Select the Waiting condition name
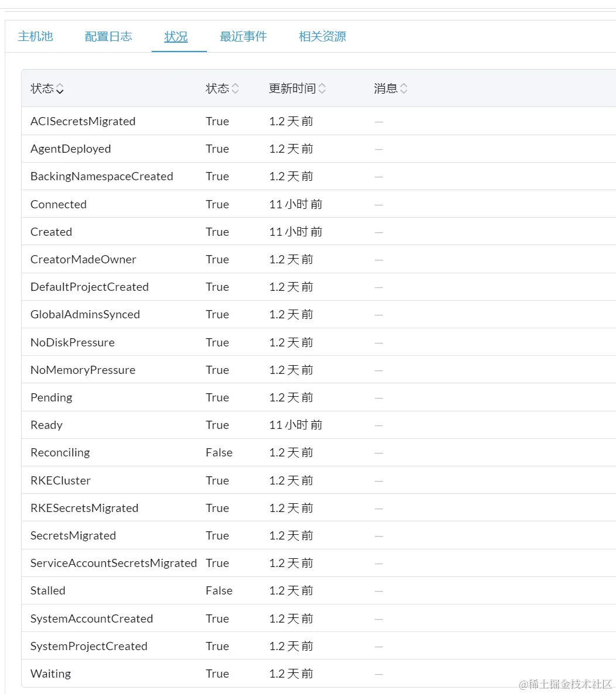616x694 pixels. tap(50, 673)
